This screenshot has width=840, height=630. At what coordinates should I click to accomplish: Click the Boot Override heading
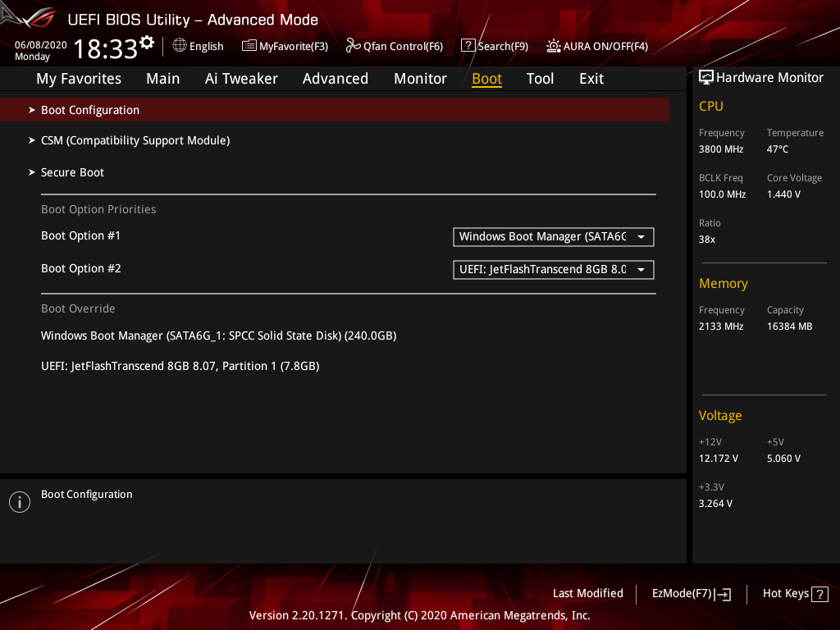(x=78, y=308)
